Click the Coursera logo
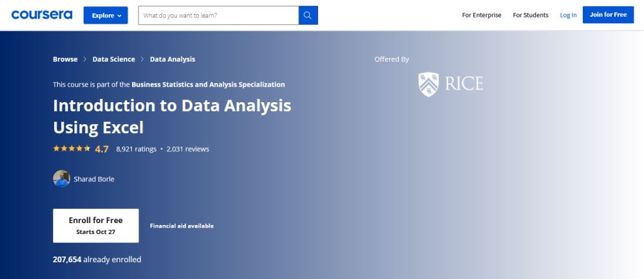This screenshot has height=279, width=644. pyautogui.click(x=42, y=15)
